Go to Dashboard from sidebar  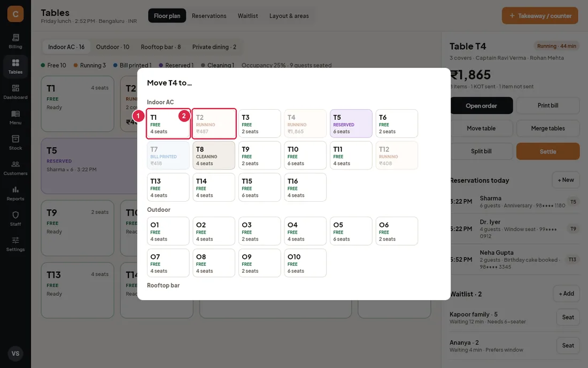[x=16, y=92]
